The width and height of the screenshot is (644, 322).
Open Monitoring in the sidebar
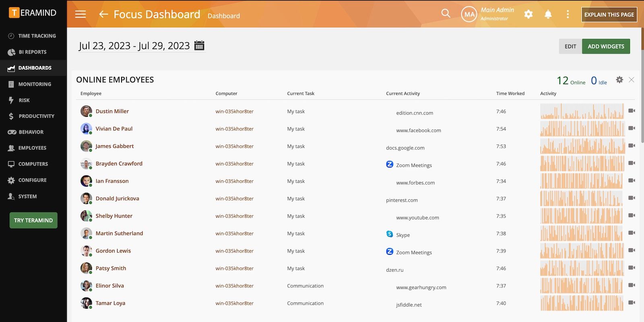33,84
